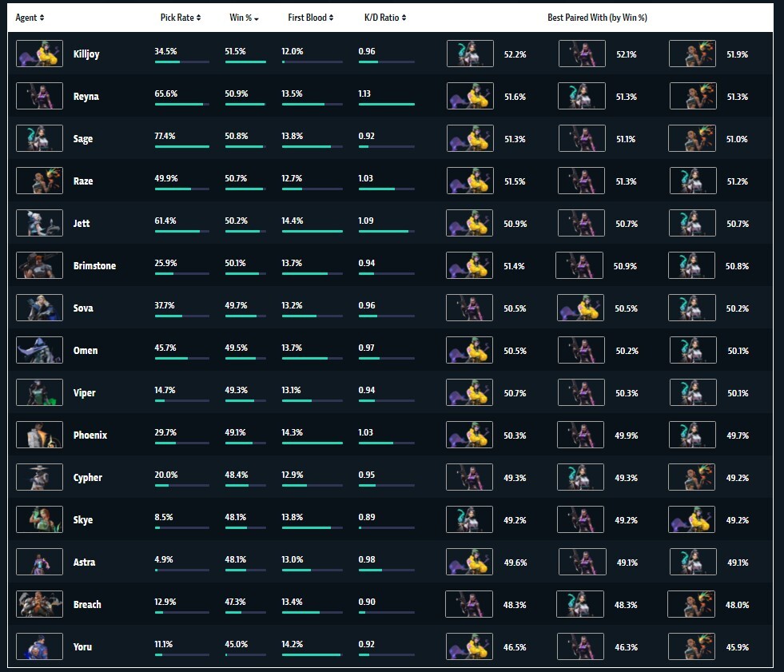Select Omen's 49.5% win rate value
The height and width of the screenshot is (672, 784).
[x=236, y=348]
